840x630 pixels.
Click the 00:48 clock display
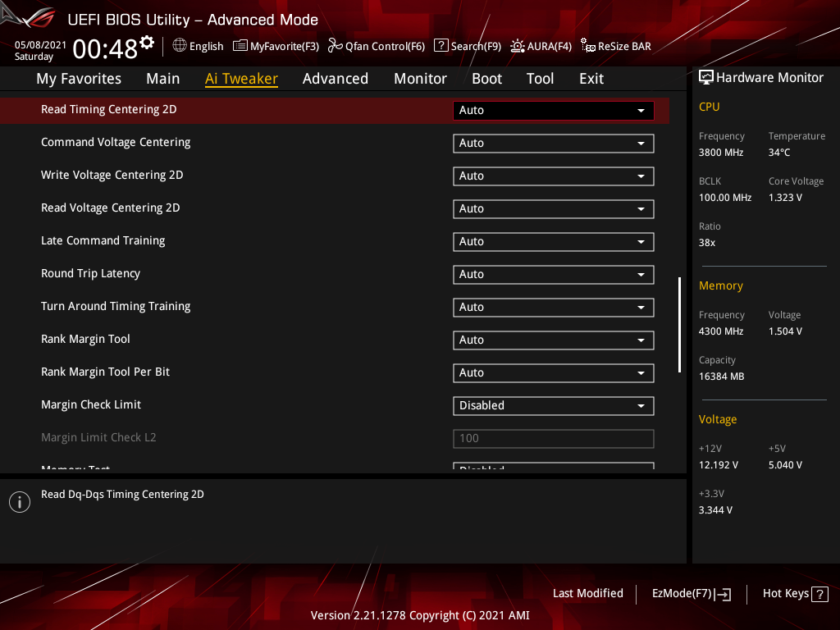click(105, 49)
